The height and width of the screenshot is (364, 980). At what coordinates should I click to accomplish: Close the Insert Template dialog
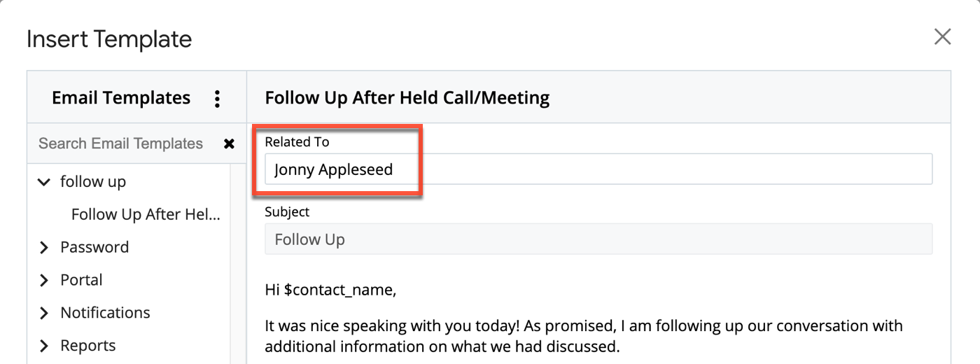[942, 37]
